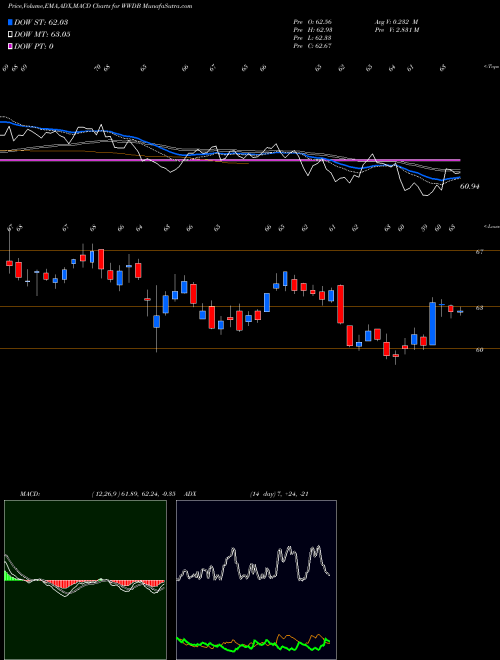
Task: Click MACD '(12,26,9) 61.89, 62.24, -0.35' values
Action: (133, 494)
